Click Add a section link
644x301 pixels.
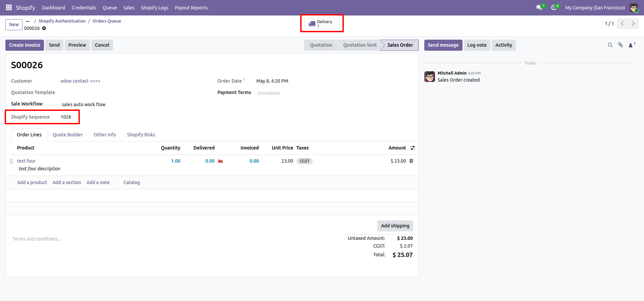coord(67,182)
